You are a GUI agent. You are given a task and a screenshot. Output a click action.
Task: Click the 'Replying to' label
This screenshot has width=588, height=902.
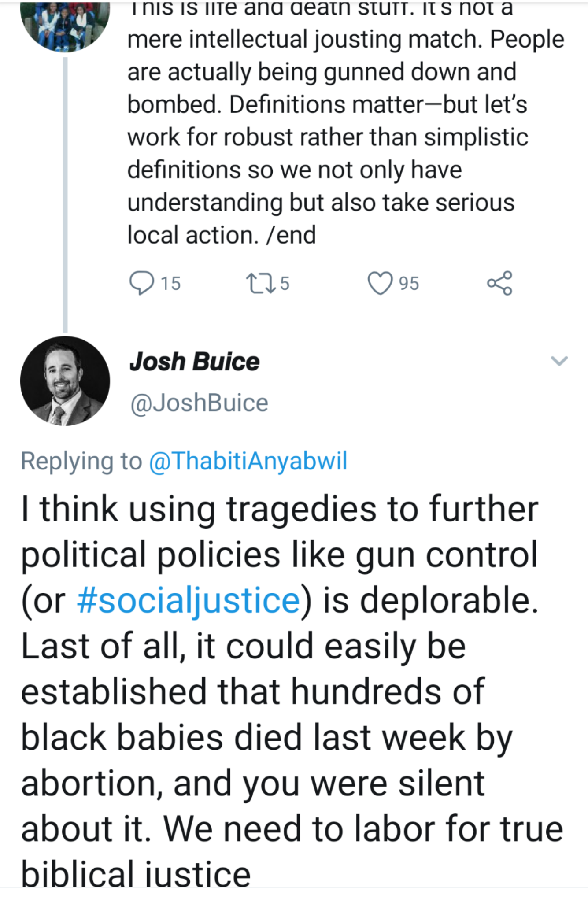pos(81,461)
